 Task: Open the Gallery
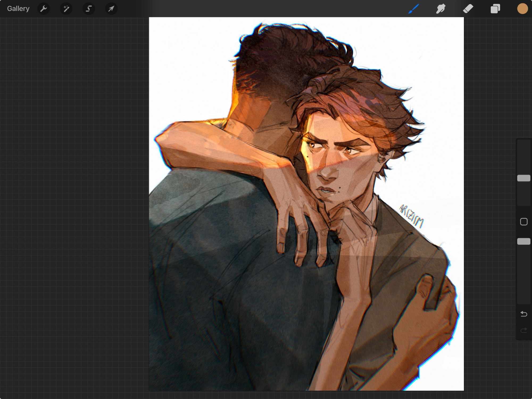tap(18, 9)
